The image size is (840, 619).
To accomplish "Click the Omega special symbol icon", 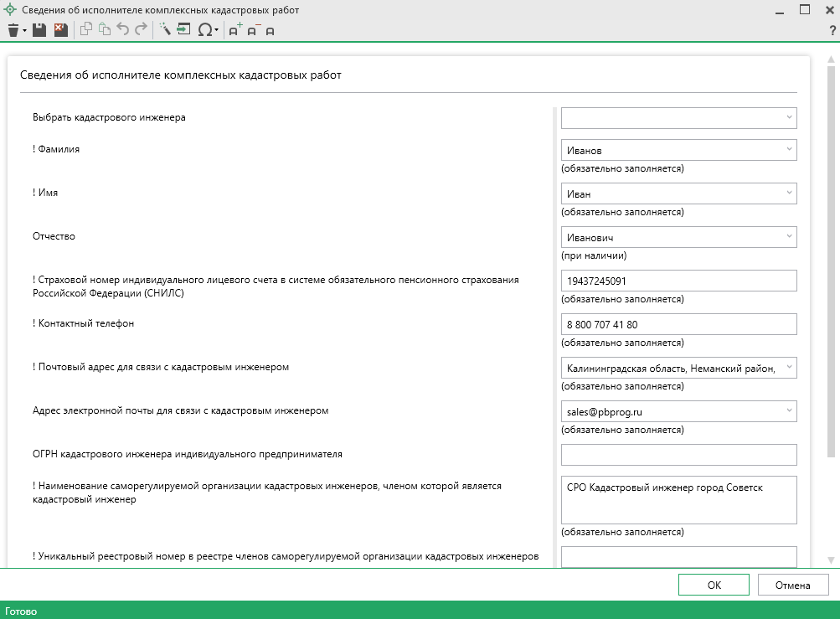I will point(204,30).
